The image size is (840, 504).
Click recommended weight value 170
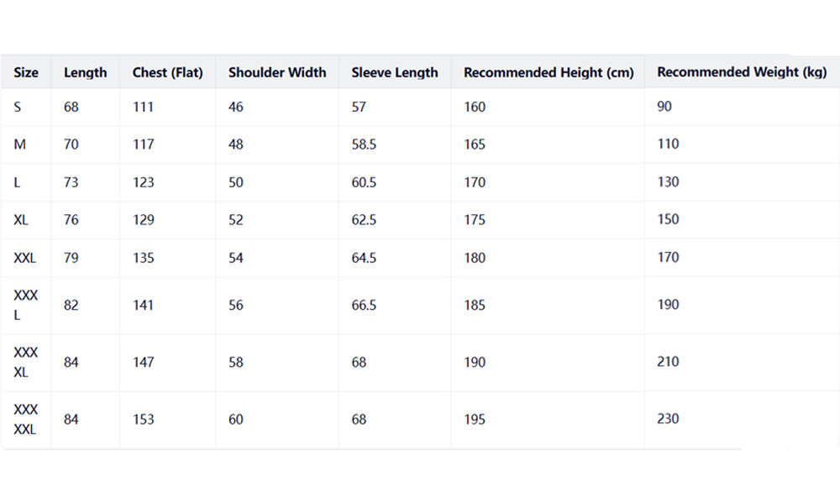(x=668, y=257)
